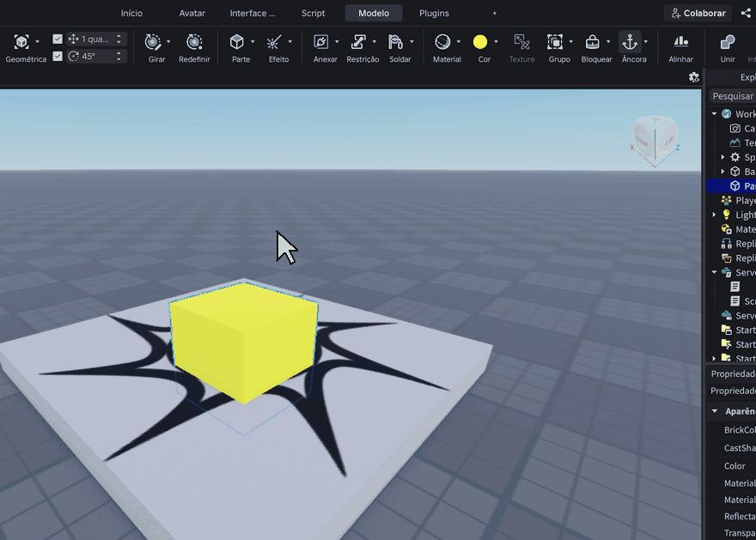
Task: Open the Material dropdown arrow
Action: (x=458, y=42)
